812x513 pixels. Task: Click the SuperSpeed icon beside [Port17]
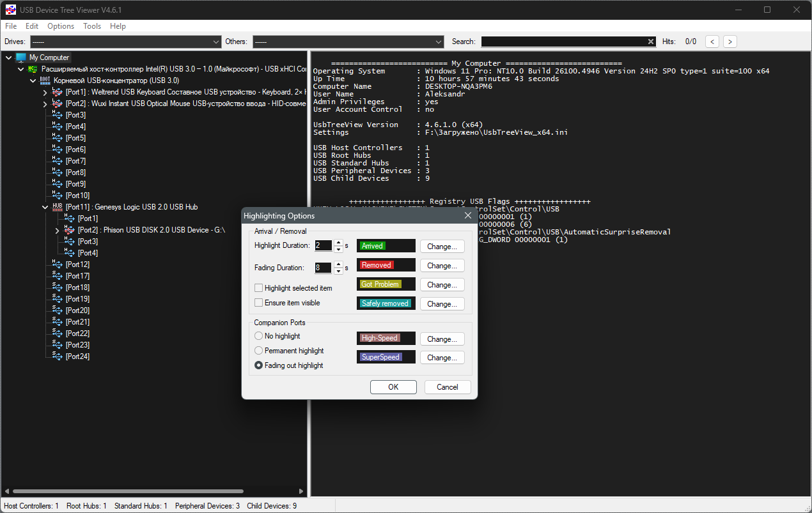[57, 276]
